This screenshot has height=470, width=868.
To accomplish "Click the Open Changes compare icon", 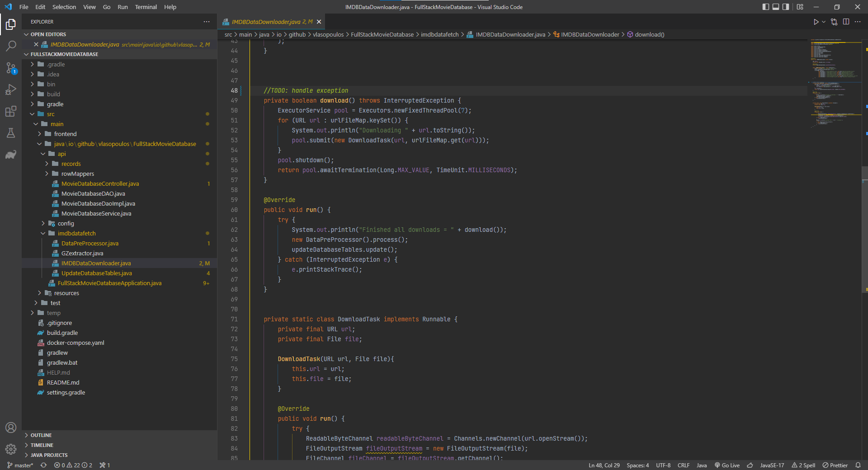I will click(834, 22).
